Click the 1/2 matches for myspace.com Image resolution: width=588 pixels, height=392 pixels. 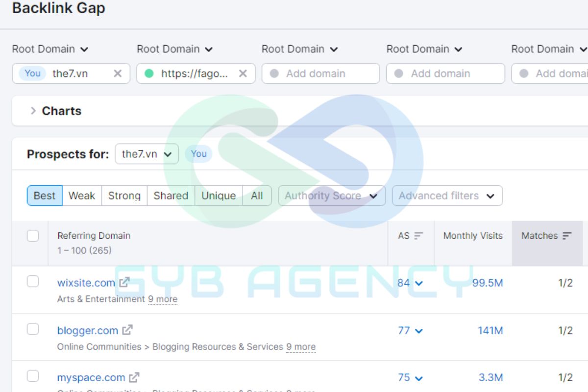pos(565,378)
